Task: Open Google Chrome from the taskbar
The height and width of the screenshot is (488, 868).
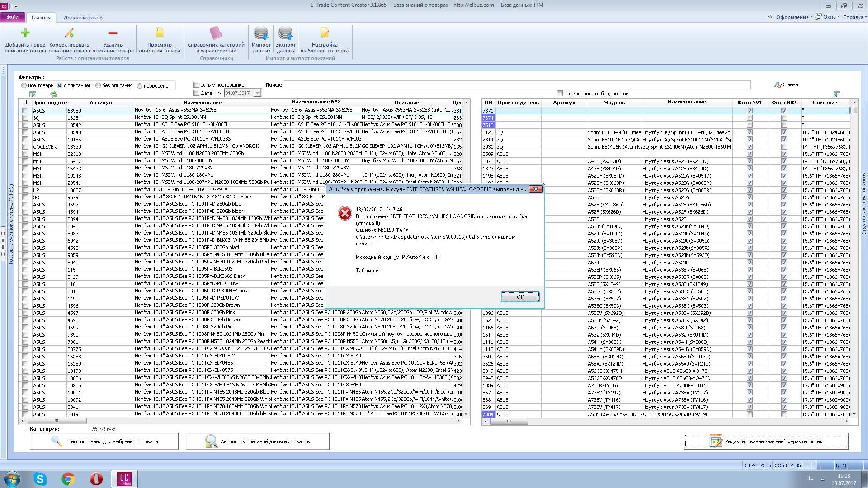Action: (x=68, y=479)
